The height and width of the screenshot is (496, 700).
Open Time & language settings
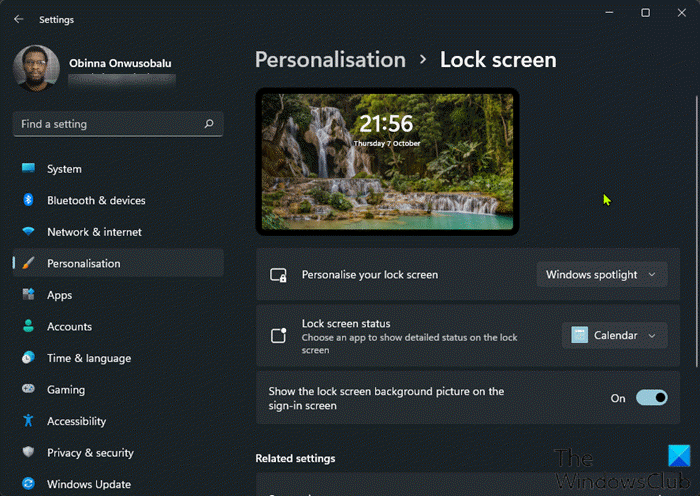point(118,358)
